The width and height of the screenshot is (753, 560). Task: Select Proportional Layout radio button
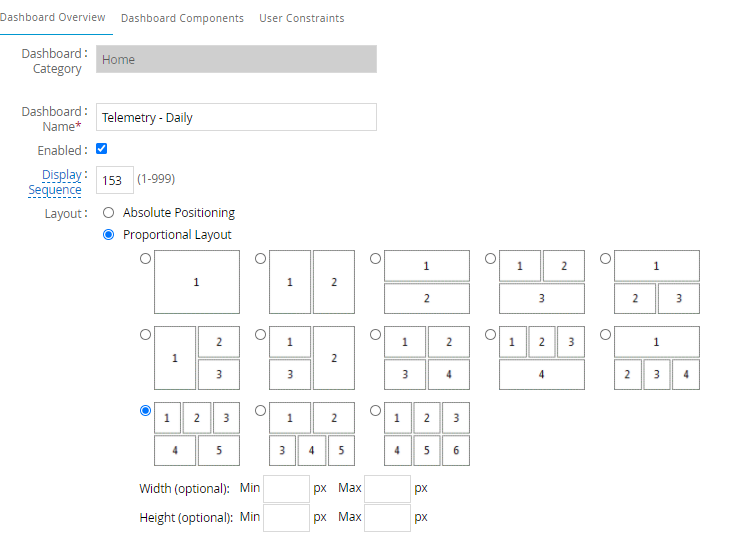point(109,235)
